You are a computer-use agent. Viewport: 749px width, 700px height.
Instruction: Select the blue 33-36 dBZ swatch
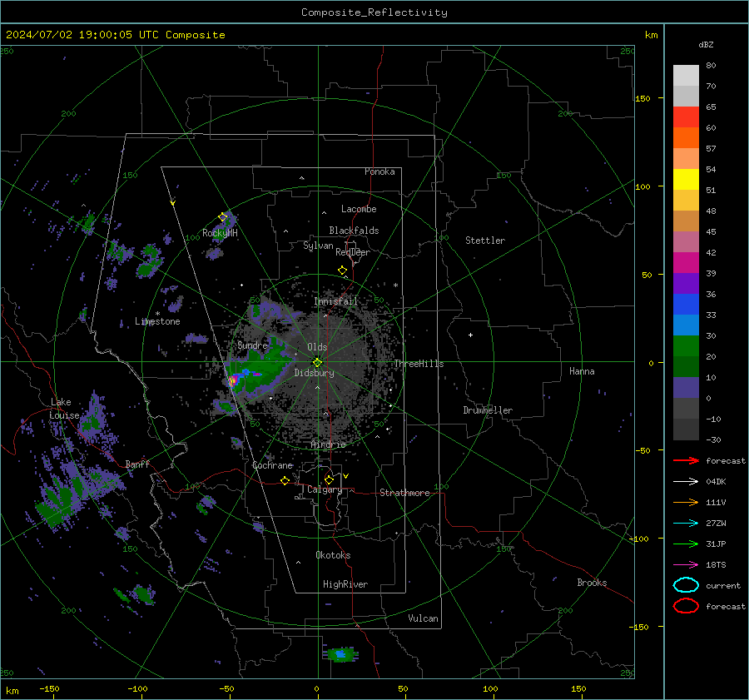(x=686, y=305)
